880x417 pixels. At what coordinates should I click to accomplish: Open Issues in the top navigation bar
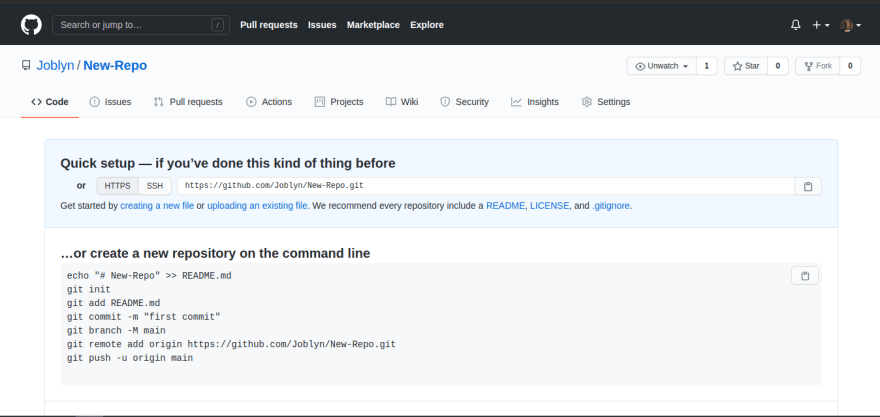point(322,25)
